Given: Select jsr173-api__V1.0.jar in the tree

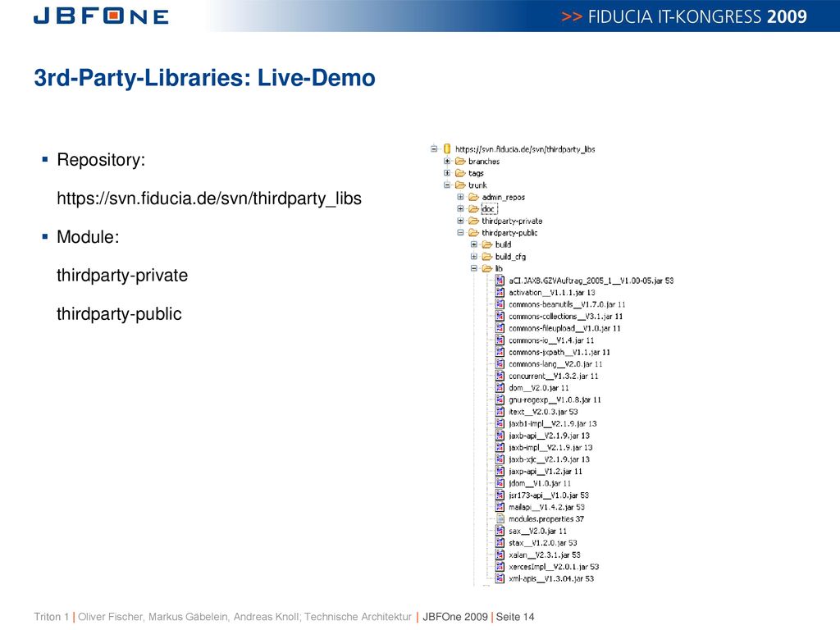Looking at the screenshot, I should pos(549,495).
